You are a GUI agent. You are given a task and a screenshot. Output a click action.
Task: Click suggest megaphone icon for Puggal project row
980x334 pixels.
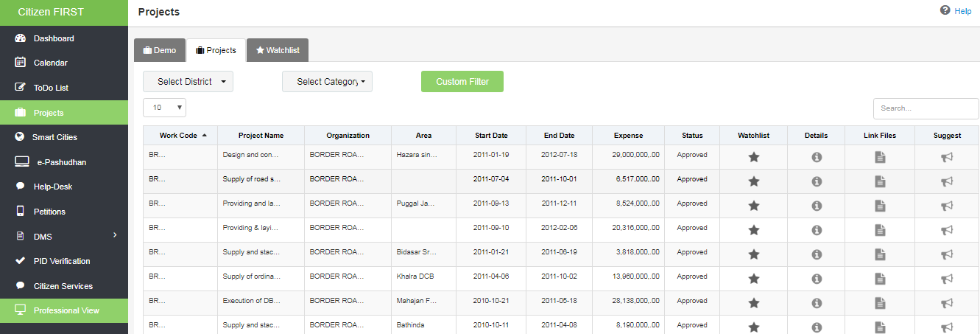[x=947, y=206]
